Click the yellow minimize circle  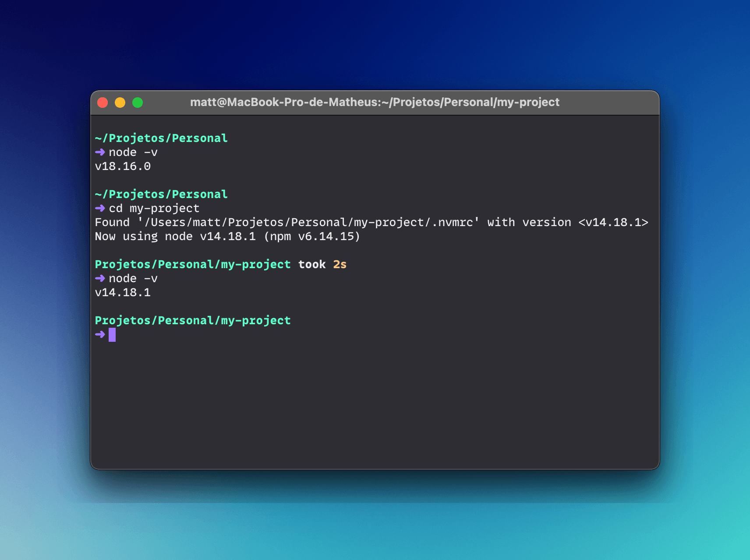[120, 102]
